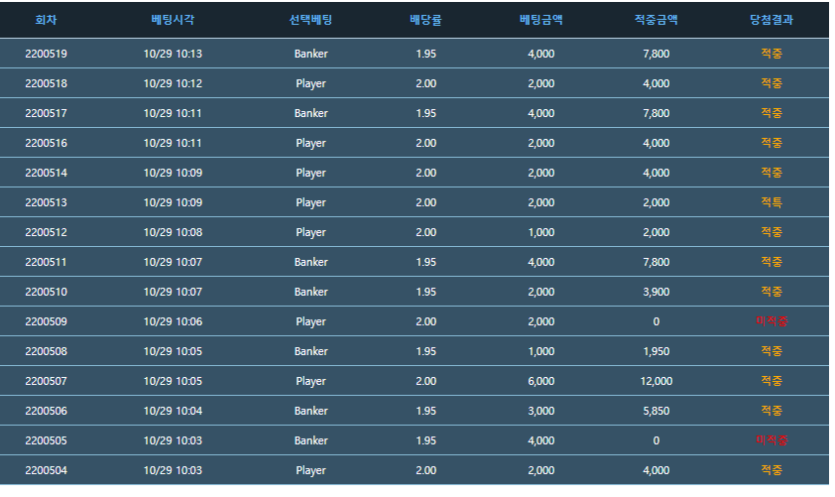Click payout 2,000 in row 2200513

click(x=656, y=203)
